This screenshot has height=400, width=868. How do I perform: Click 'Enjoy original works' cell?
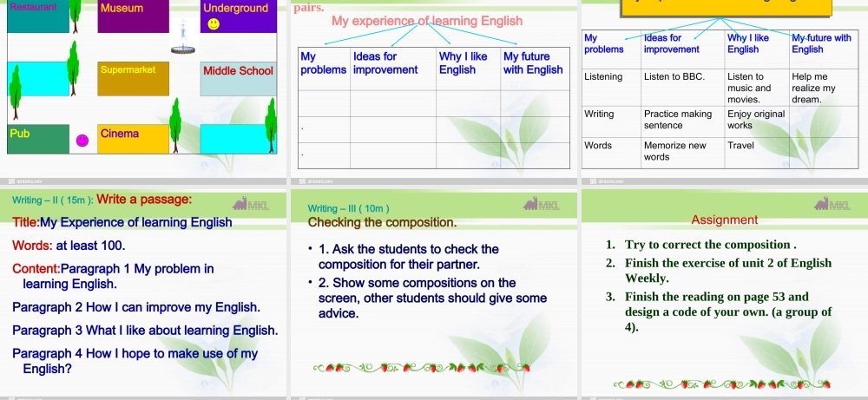756,120
